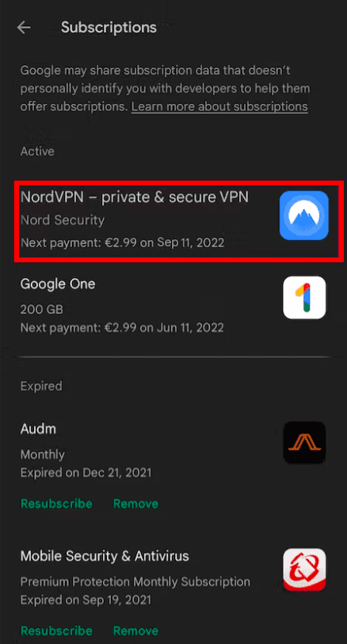Remove the Audm expired subscription

pyautogui.click(x=136, y=504)
